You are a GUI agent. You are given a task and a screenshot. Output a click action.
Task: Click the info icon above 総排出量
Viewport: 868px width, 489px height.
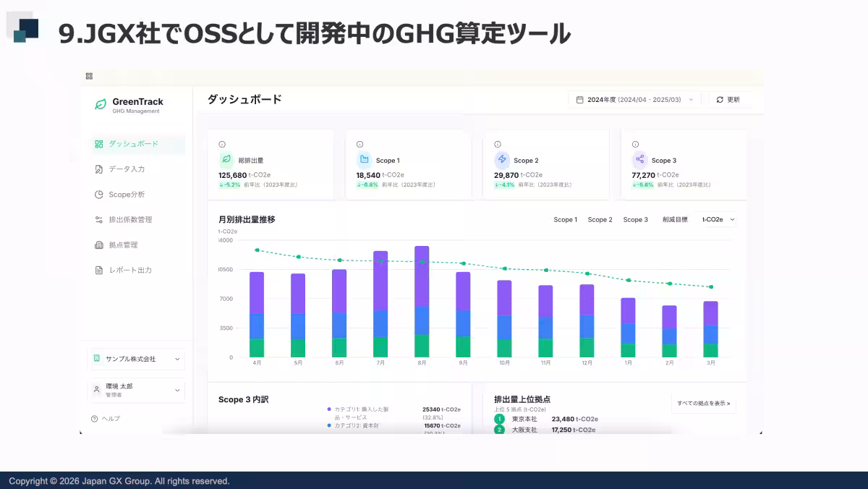222,144
